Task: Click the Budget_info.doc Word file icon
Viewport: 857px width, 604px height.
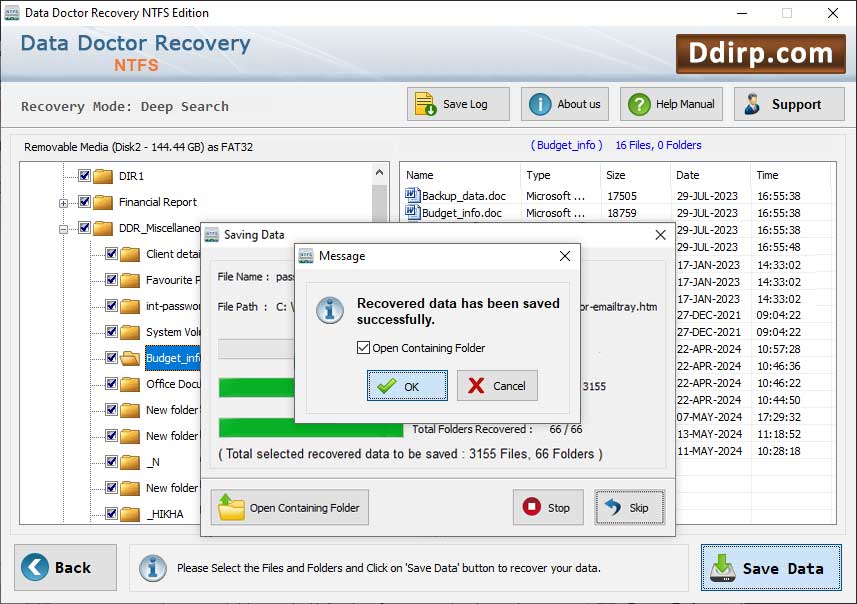Action: pos(413,212)
